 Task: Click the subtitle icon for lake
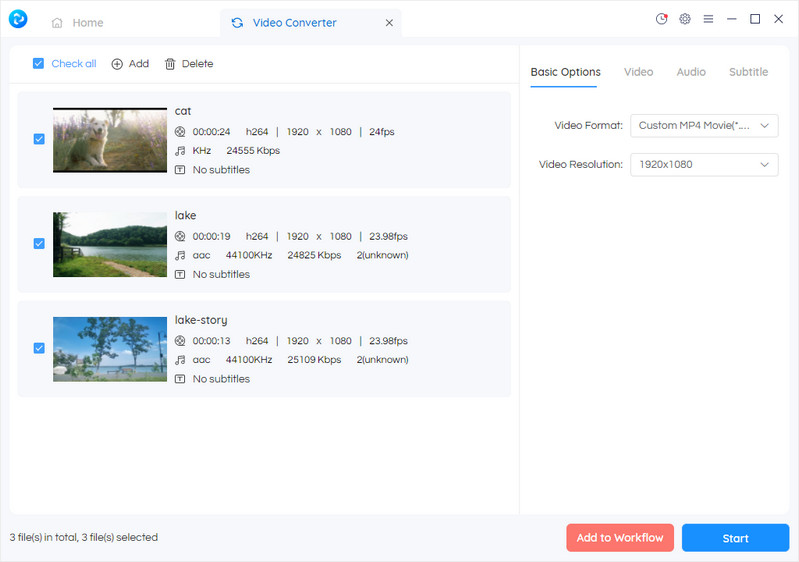click(180, 275)
